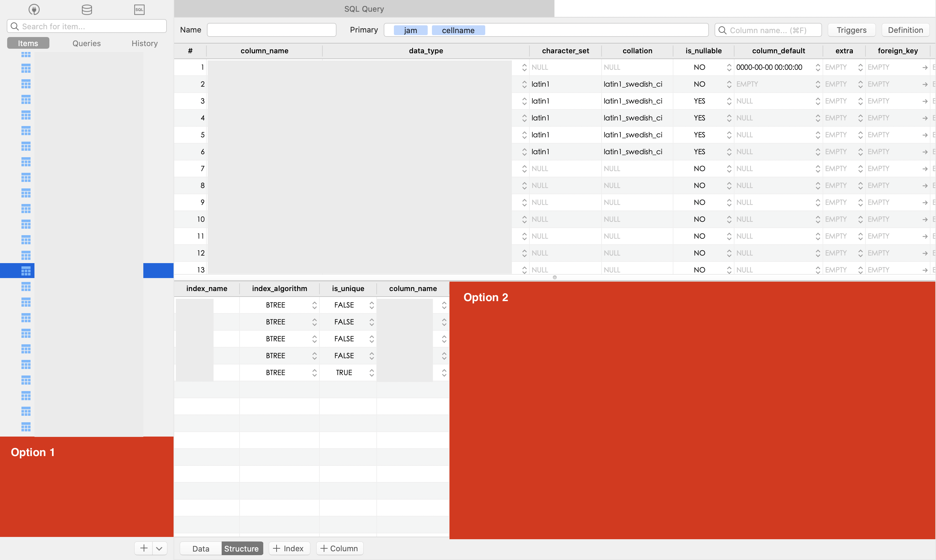
Task: Open the chevron dropdown beside the plus button
Action: coord(159,548)
